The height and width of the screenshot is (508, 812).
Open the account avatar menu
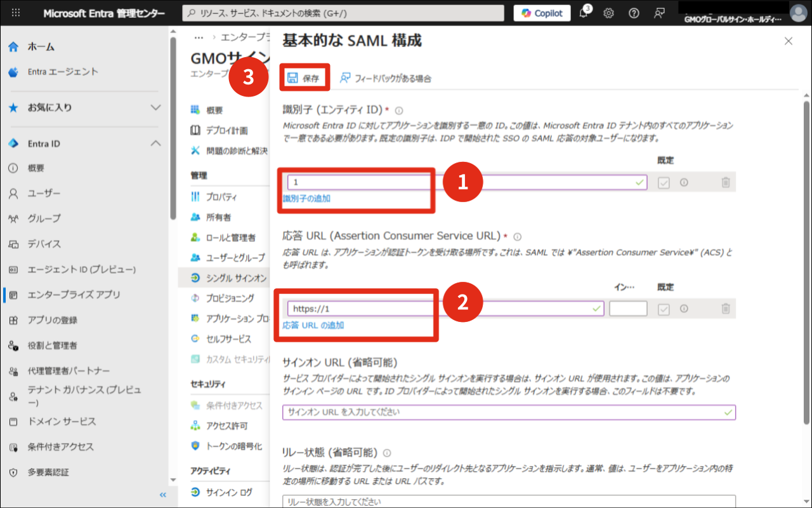tap(798, 13)
